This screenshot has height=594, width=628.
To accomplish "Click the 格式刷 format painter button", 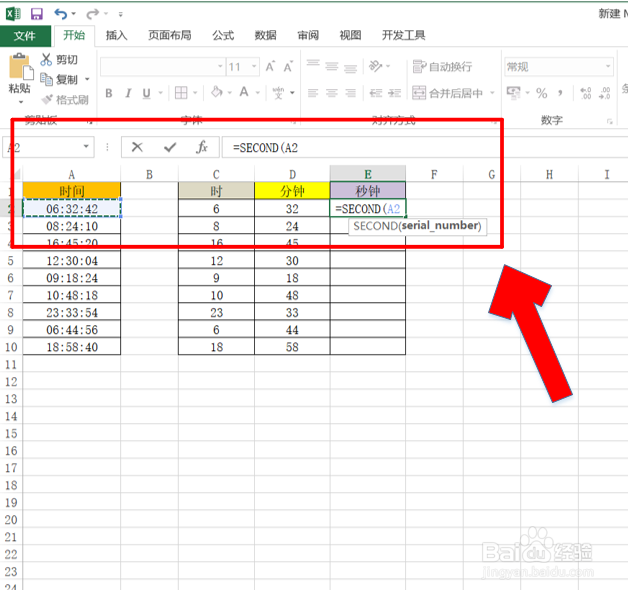I will point(65,100).
